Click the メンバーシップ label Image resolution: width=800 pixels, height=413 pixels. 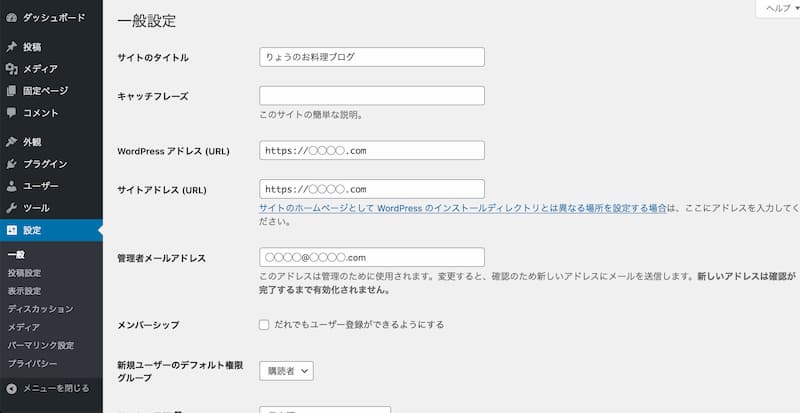(148, 325)
